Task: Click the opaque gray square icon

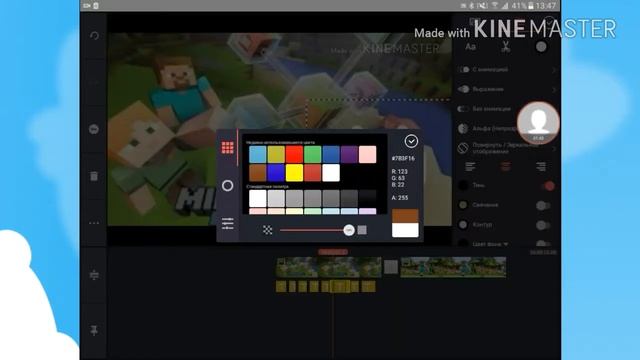Action: tap(362, 230)
